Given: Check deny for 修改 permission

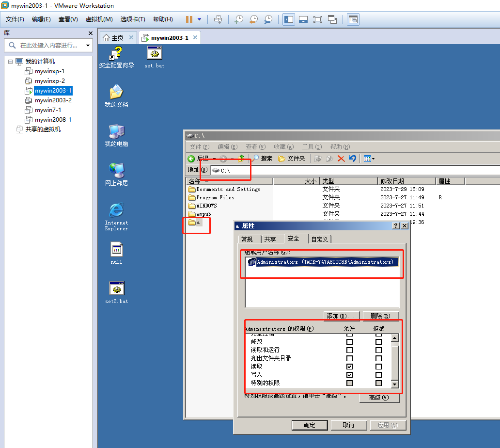Looking at the screenshot, I should click(378, 342).
